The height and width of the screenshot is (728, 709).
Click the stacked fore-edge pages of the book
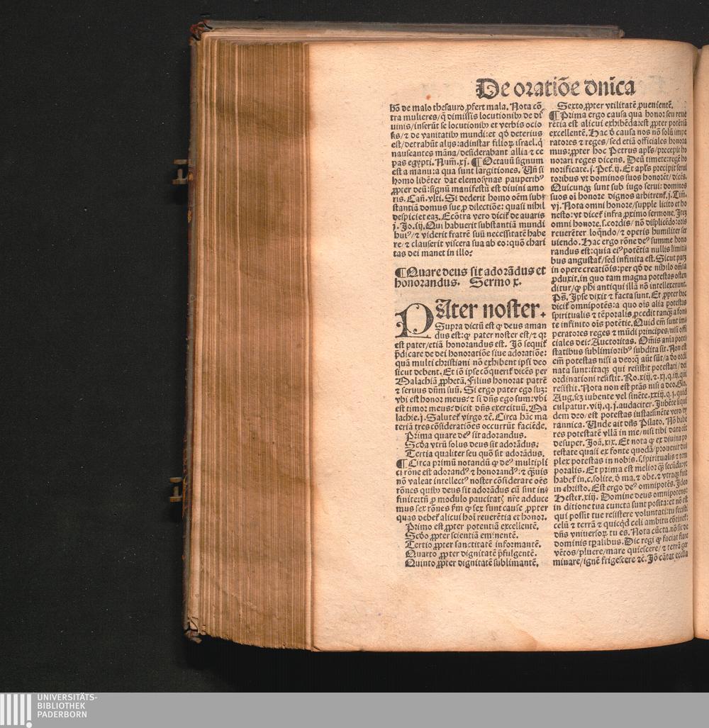point(255,340)
